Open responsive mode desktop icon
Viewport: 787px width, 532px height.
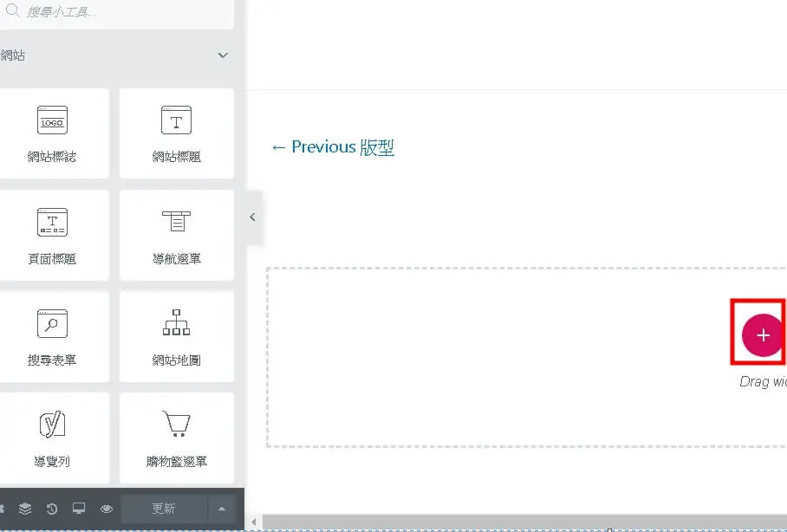pos(79,509)
